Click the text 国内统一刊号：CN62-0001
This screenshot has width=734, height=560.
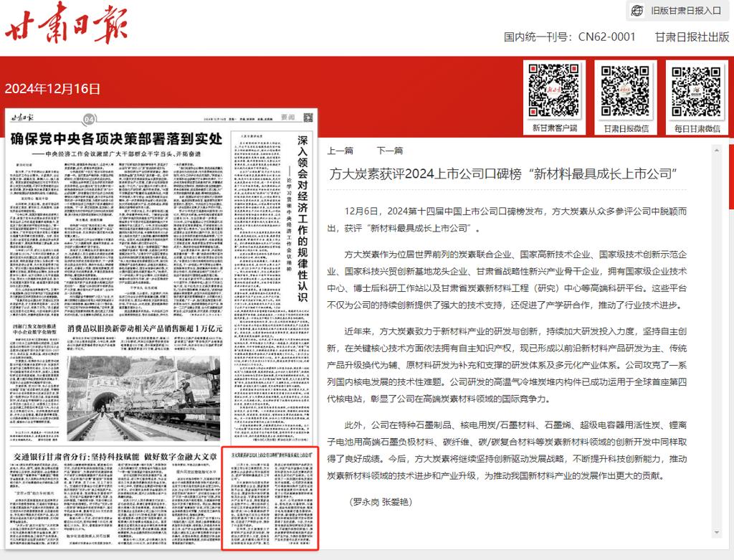pos(569,37)
